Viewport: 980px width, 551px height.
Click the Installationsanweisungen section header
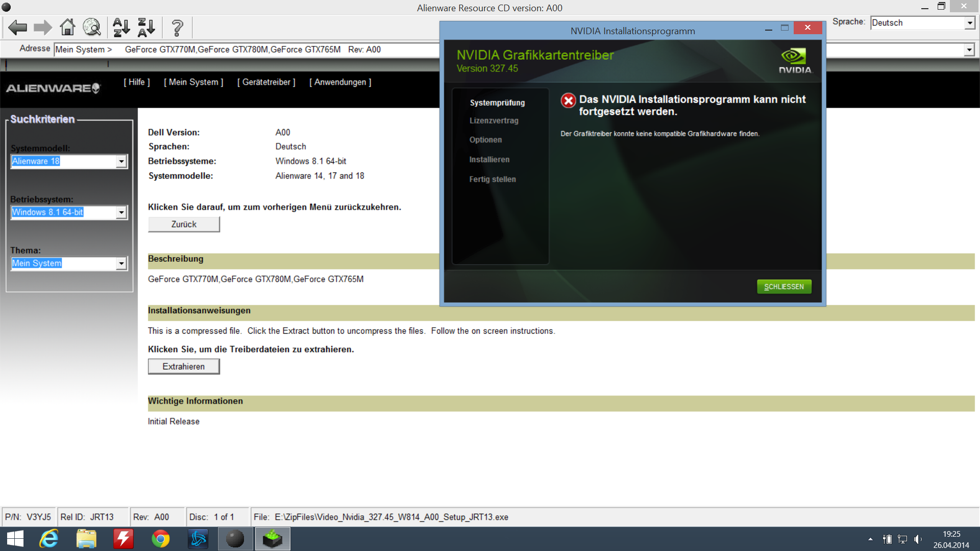(199, 311)
